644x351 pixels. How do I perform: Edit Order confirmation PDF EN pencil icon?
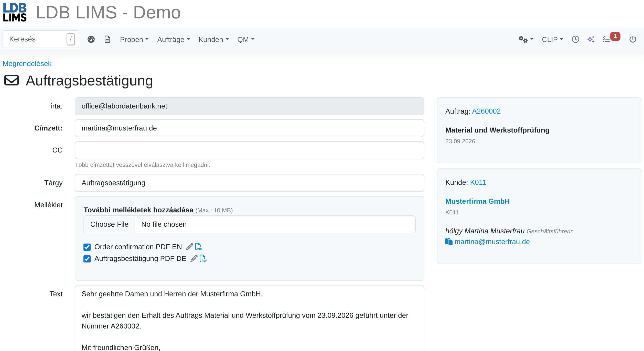click(x=189, y=247)
